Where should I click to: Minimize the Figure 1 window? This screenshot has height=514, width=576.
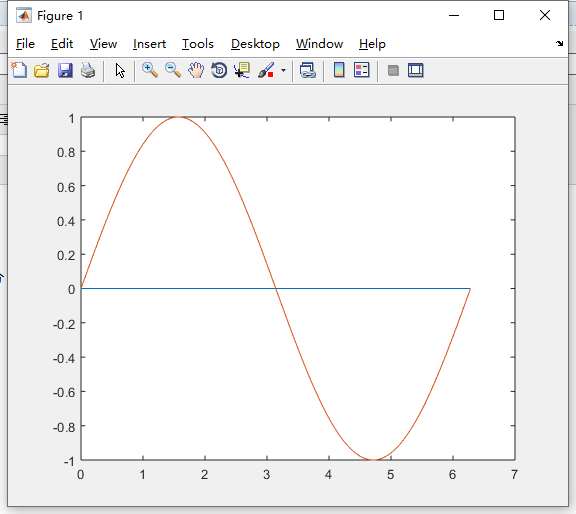click(x=454, y=15)
